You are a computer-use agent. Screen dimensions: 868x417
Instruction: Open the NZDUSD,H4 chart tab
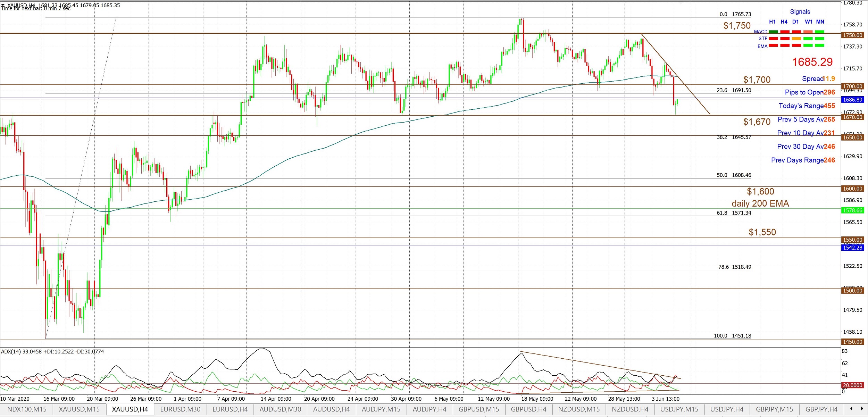click(x=630, y=409)
